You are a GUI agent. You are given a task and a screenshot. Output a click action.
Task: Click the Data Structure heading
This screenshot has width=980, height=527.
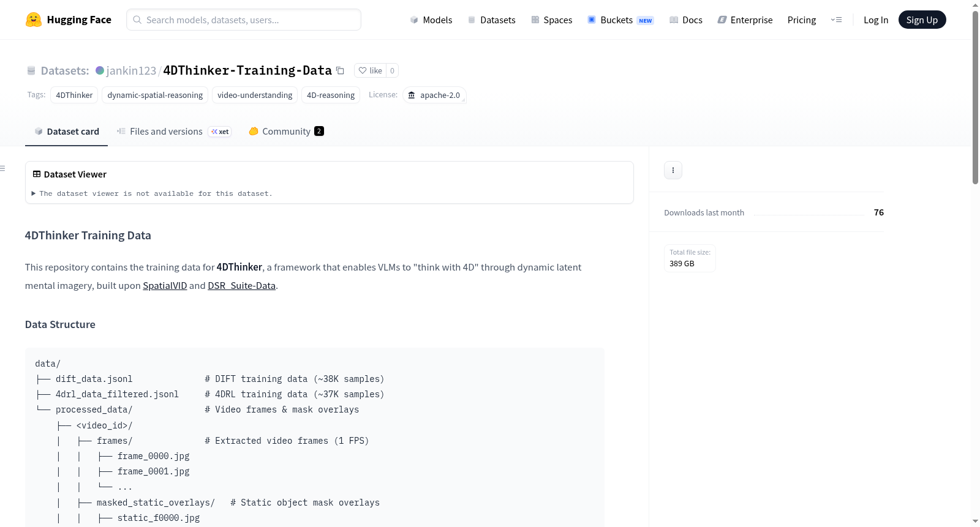(x=60, y=324)
